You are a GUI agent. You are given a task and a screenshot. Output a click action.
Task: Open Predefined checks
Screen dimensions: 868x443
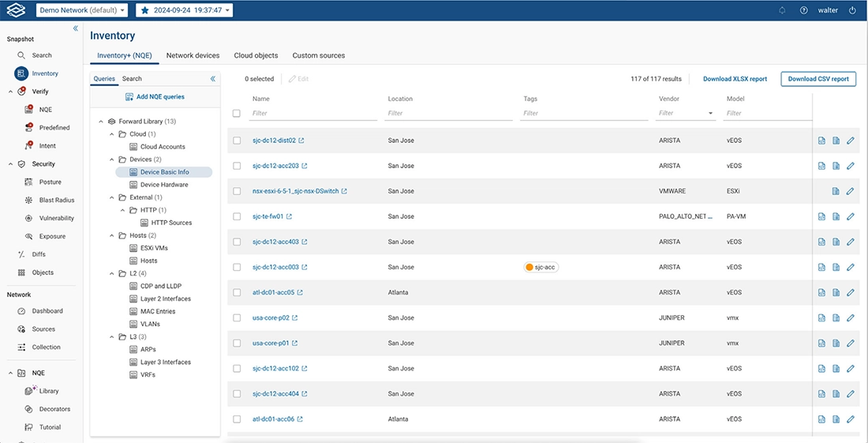pos(54,128)
